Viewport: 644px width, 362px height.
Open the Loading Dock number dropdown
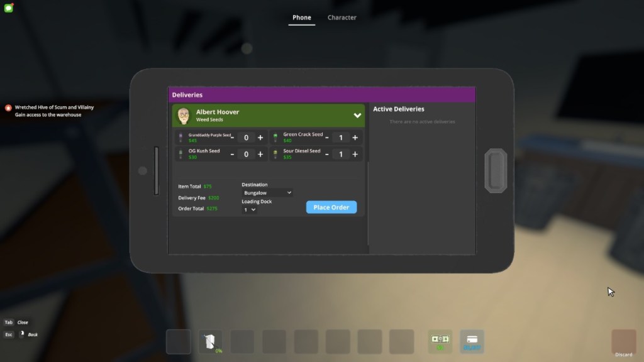(250, 210)
